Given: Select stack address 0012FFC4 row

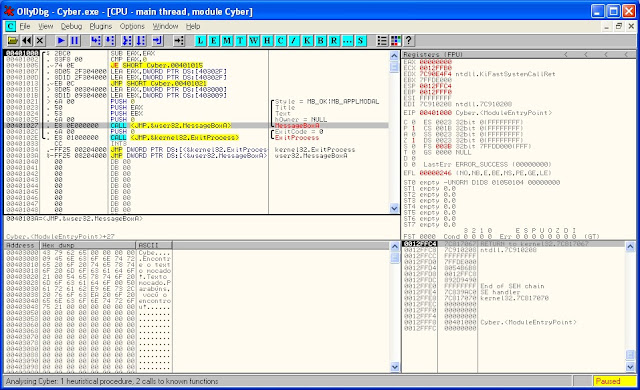Looking at the screenshot, I should pos(513,244).
